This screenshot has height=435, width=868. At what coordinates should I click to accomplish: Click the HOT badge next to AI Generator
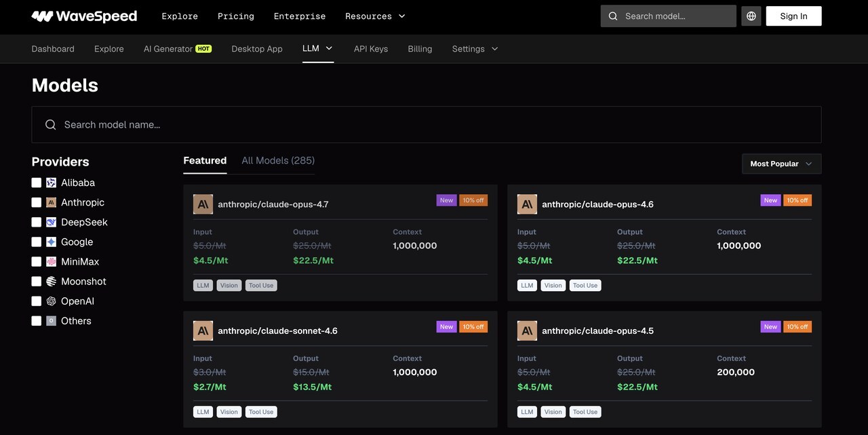203,49
